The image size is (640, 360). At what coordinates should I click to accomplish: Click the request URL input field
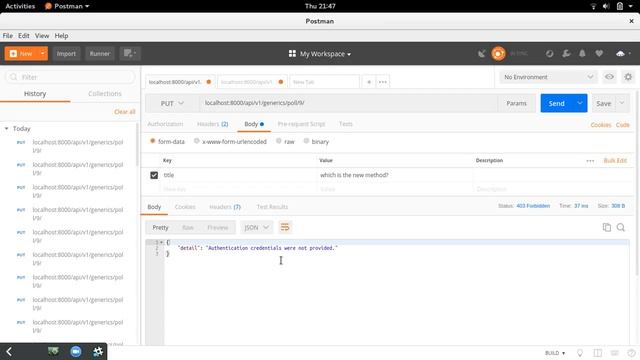pos(349,103)
